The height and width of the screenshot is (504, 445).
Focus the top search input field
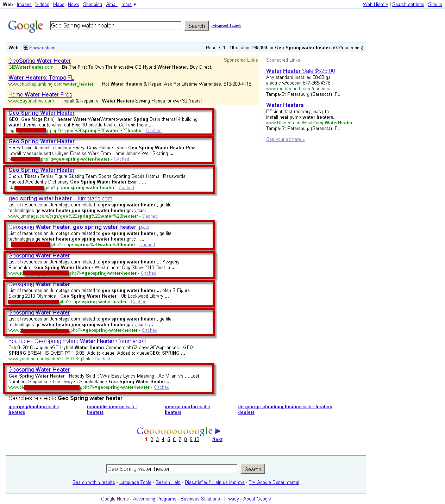[x=115, y=26]
